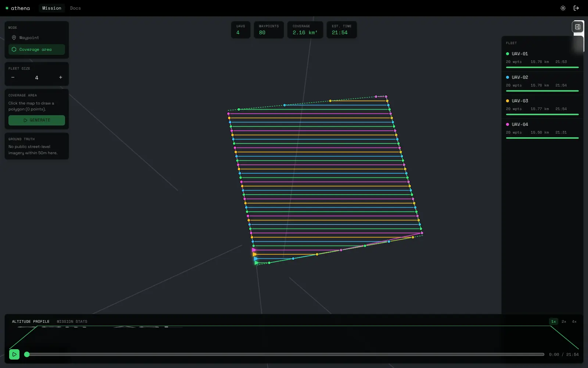Select UAV-04 in the fleet list
Image resolution: width=588 pixels, height=368 pixels.
tap(542, 130)
